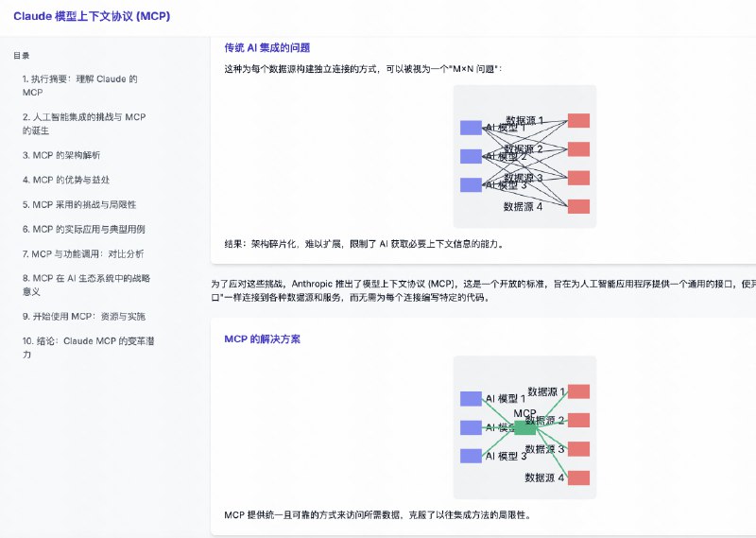Viewport: 756px width, 538px height.
Task: Open section 3. MCP 的架构解析
Action: click(x=61, y=155)
